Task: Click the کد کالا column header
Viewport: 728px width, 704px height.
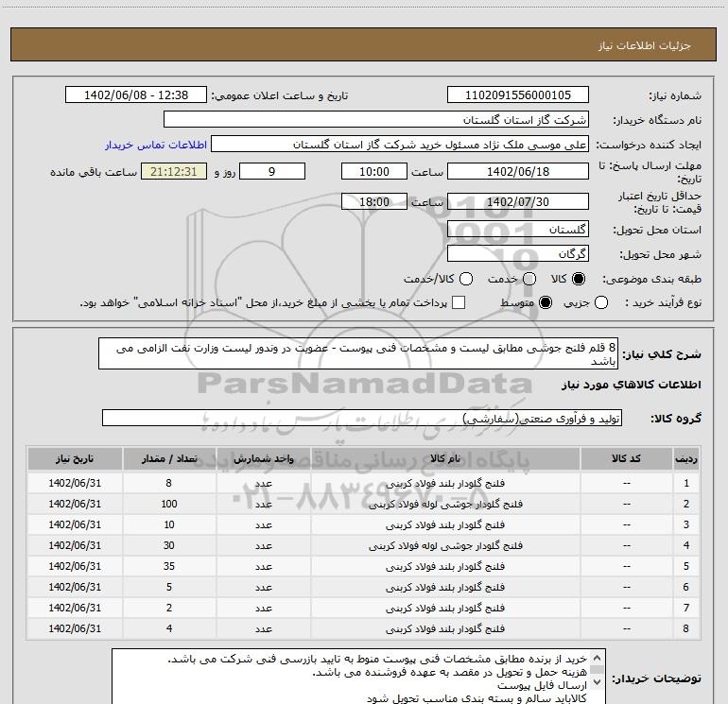Action: click(x=626, y=458)
